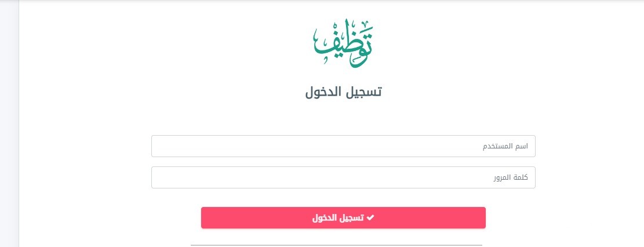Focus the كلمة المرور password field

(343, 177)
